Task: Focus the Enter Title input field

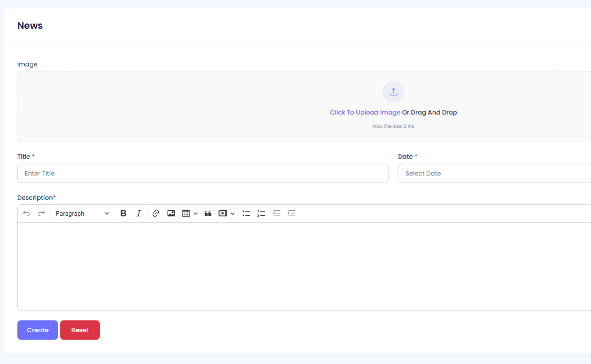Action: coord(202,174)
